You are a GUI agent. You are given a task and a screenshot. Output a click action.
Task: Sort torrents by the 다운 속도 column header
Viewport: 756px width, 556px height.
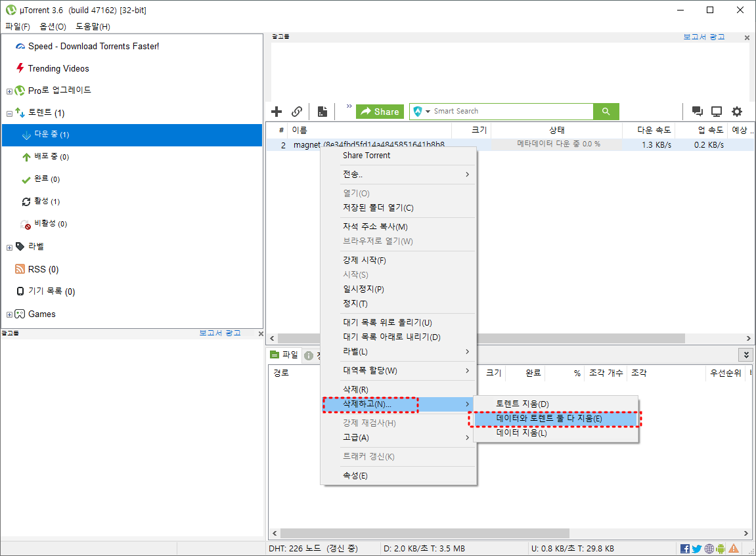pos(649,130)
